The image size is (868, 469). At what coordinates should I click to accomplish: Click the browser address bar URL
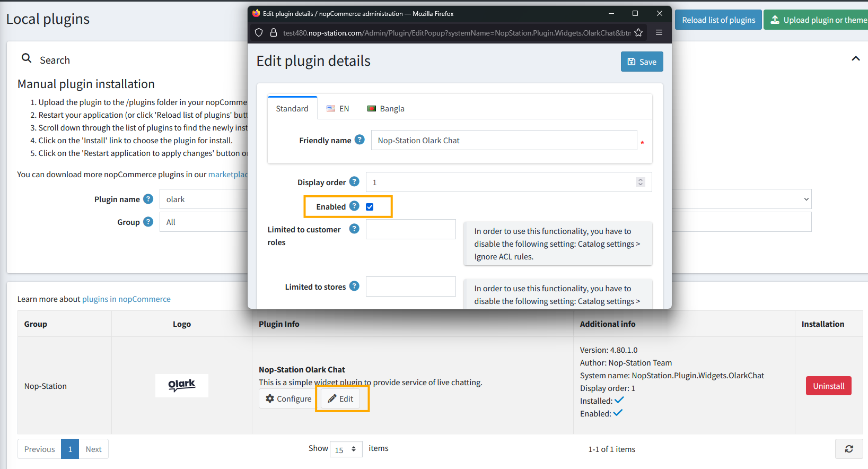[457, 33]
